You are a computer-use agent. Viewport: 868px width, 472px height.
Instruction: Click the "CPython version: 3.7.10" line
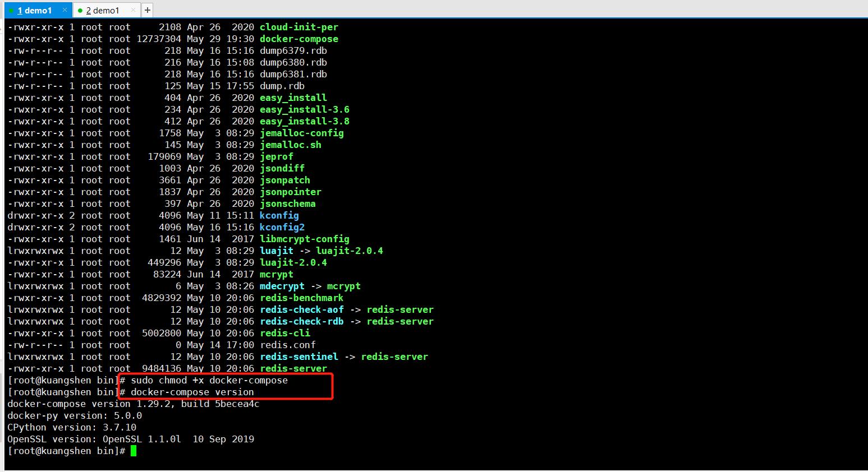pyautogui.click(x=72, y=427)
